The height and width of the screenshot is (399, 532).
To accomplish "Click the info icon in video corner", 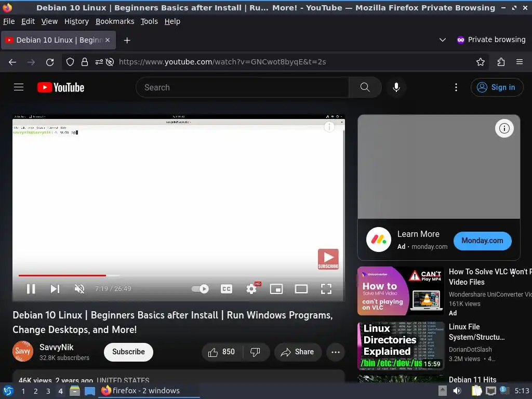I will click(329, 127).
